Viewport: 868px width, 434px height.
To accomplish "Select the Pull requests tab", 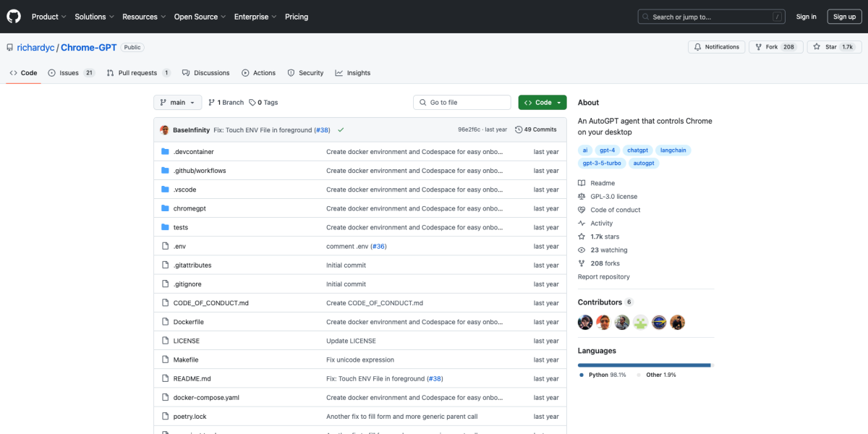I will [x=138, y=72].
